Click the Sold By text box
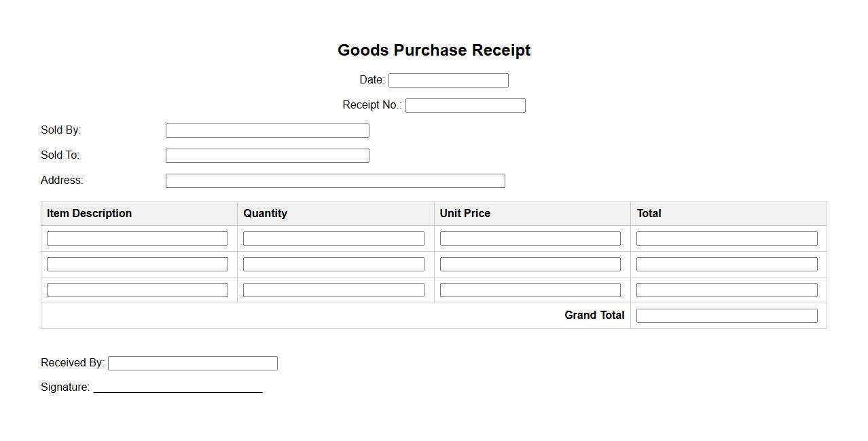Image resolution: width=868 pixels, height=441 pixels. 267,131
